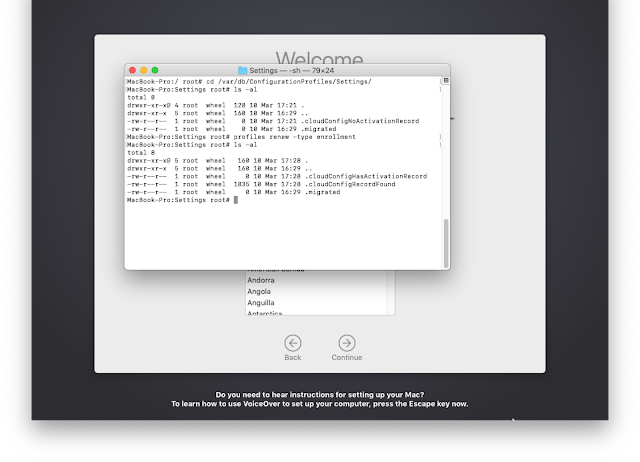Click the Continue arrow icon
The height and width of the screenshot is (462, 640).
click(x=347, y=343)
